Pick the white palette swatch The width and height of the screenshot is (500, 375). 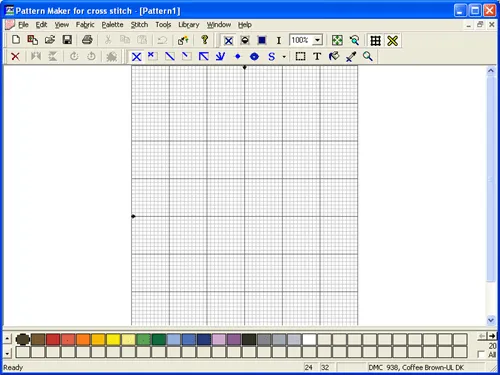tap(309, 339)
